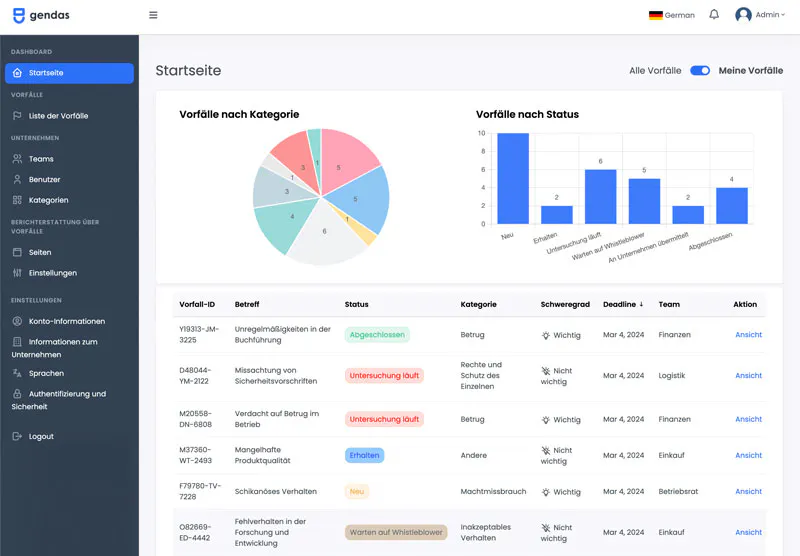Open the notifications bell
The height and width of the screenshot is (556, 800).
[x=714, y=15]
